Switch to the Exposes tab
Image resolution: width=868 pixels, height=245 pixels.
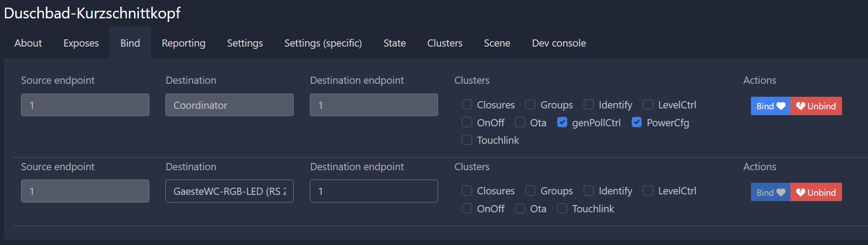pyautogui.click(x=81, y=43)
